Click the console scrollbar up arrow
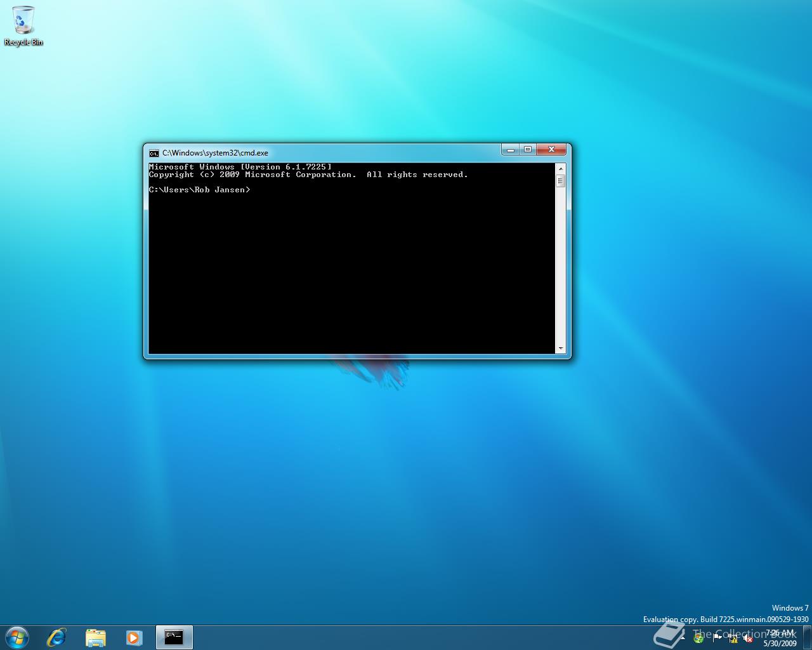The width and height of the screenshot is (812, 650). [x=560, y=169]
